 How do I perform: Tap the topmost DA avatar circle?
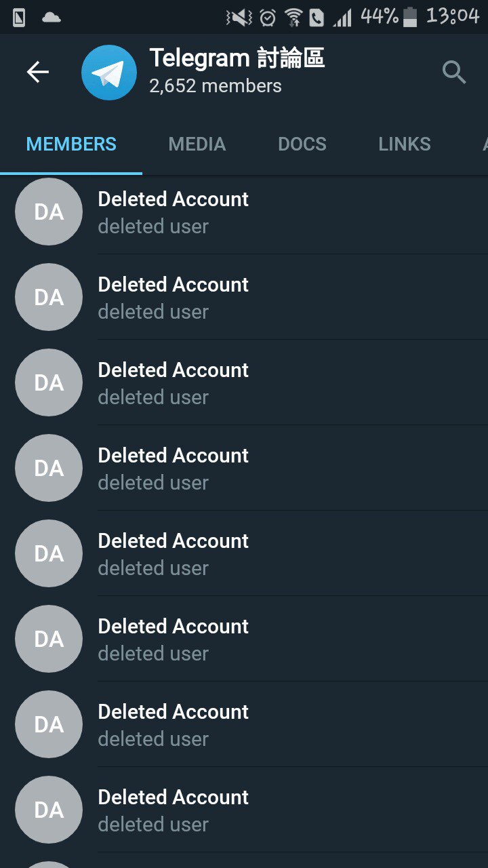point(49,212)
